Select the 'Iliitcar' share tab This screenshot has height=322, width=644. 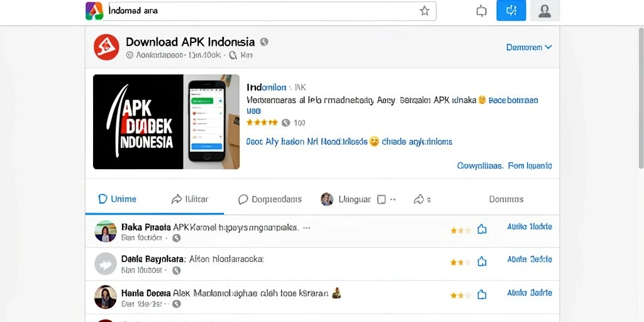[190, 199]
